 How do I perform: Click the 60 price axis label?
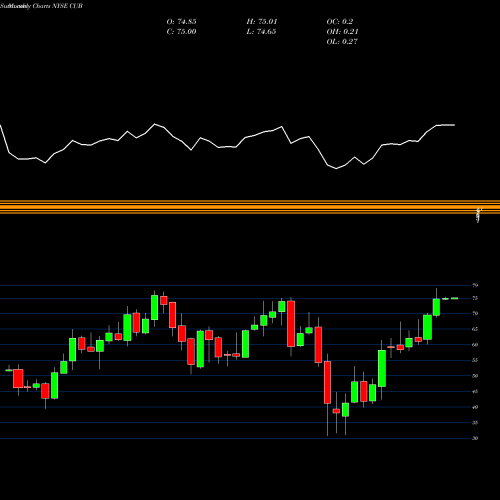coord(475,345)
